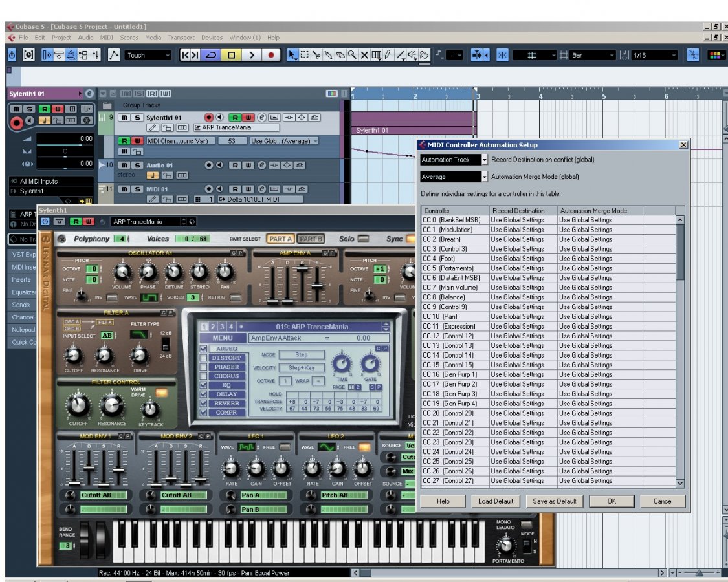728x582 pixels.
Task: Enable the PHASER effect checkbox
Action: click(203, 367)
